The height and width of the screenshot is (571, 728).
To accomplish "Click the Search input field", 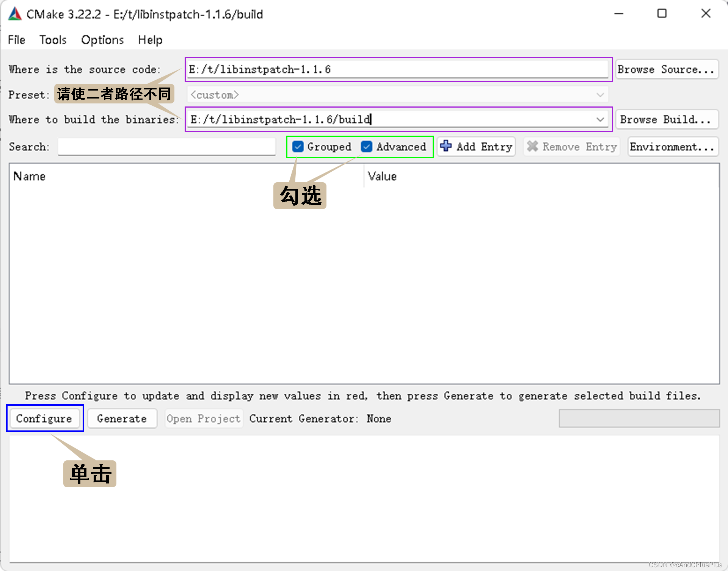I will tap(168, 147).
